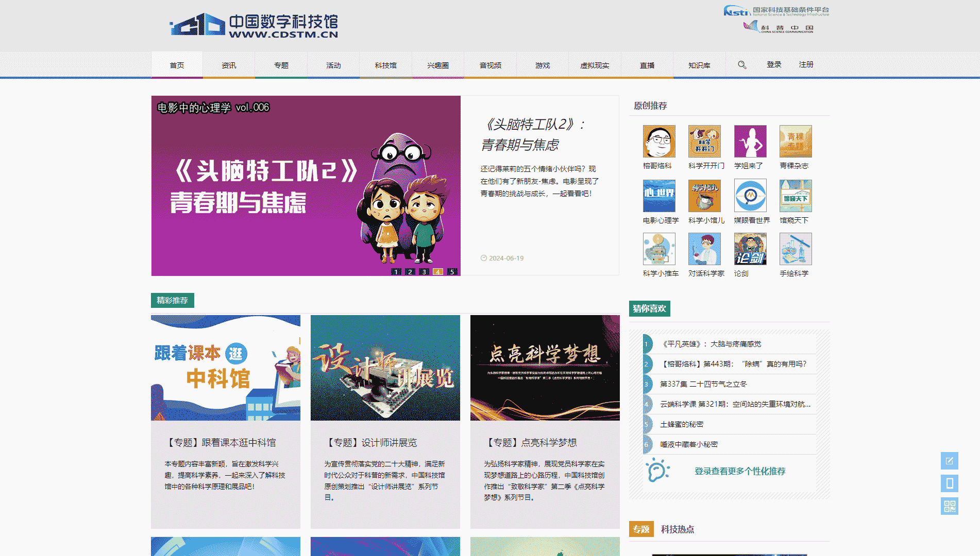This screenshot has height=556, width=980.
Task: Open the 手绘科学 column icon
Action: pyautogui.click(x=796, y=249)
